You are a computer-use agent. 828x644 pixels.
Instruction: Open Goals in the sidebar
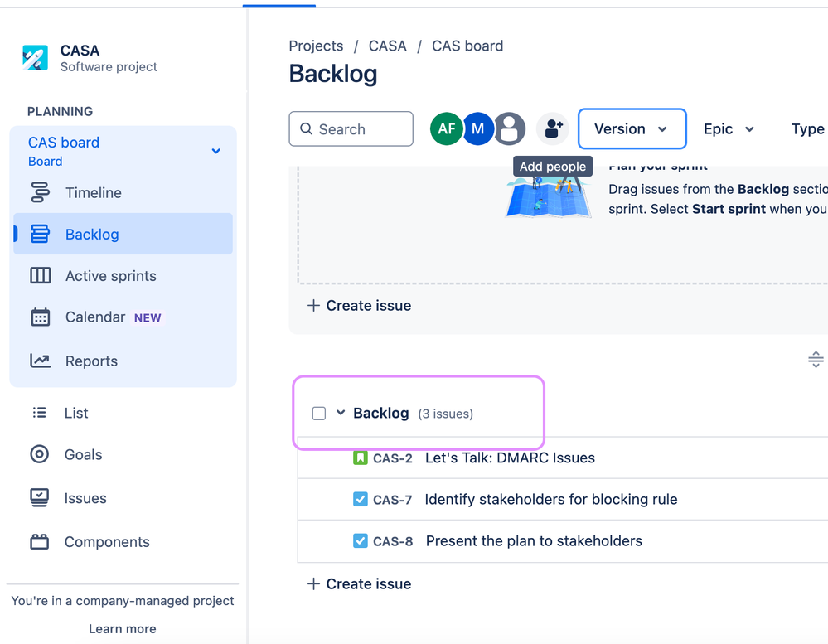tap(123, 454)
